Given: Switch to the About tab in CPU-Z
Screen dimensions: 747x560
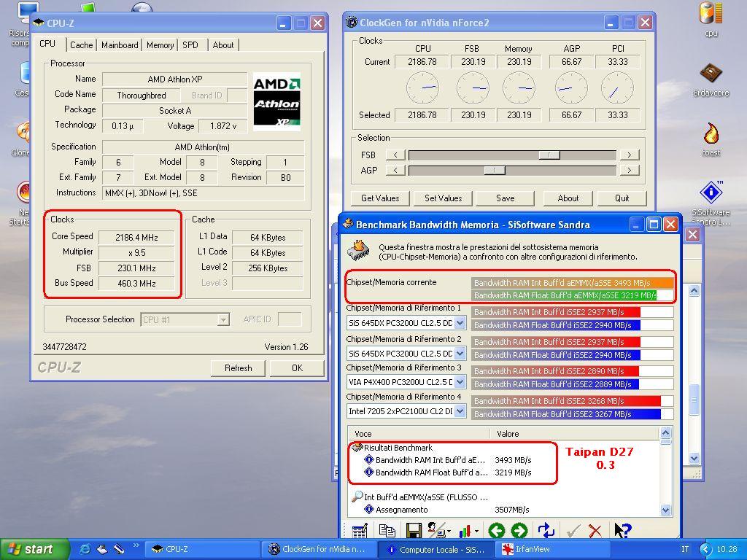Looking at the screenshot, I should pos(223,44).
